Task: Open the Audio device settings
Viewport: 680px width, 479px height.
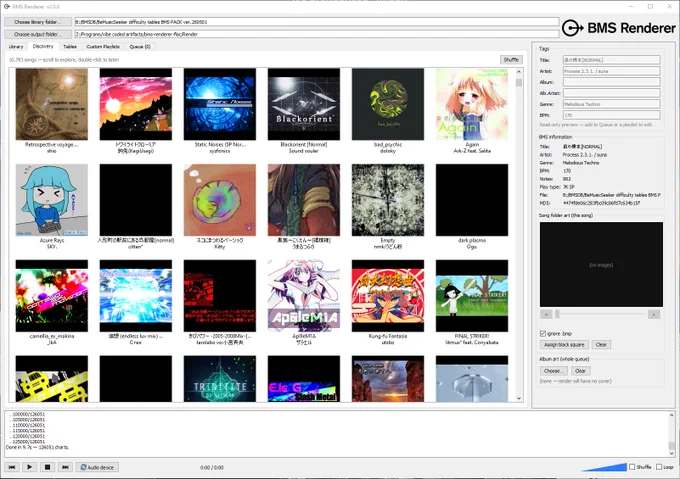Action: pyautogui.click(x=97, y=467)
